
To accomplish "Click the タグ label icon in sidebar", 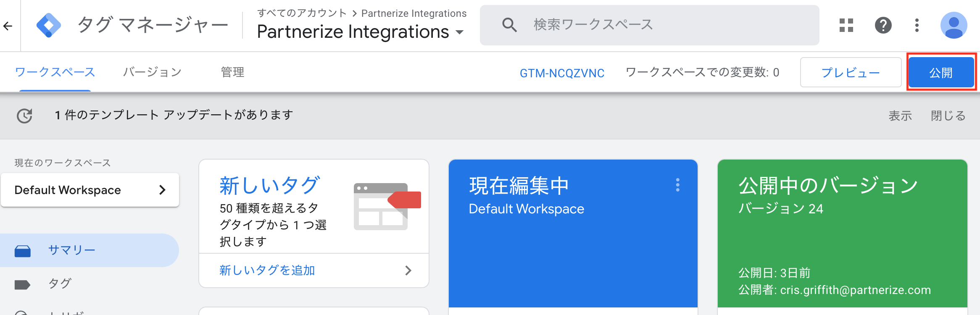I will (23, 285).
